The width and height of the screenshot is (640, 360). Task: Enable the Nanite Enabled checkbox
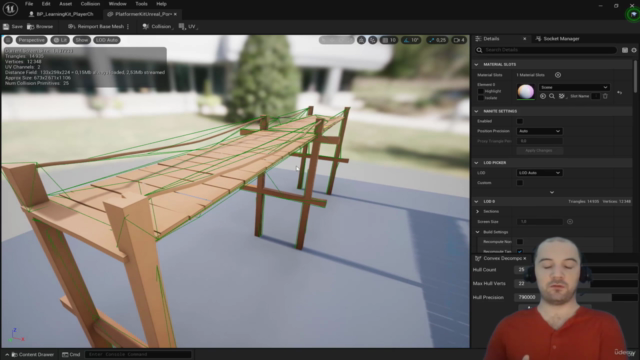520,121
